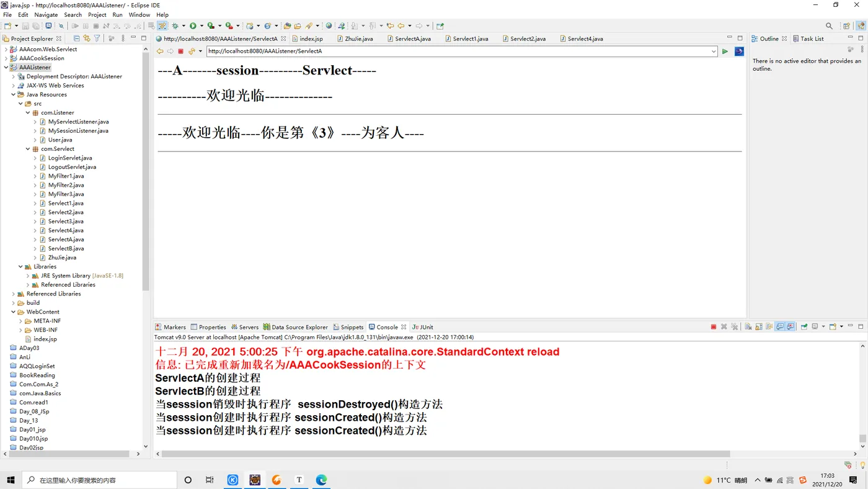Open the New Console View dropdown arrow
Screen dimensions: 868x489
tap(841, 326)
